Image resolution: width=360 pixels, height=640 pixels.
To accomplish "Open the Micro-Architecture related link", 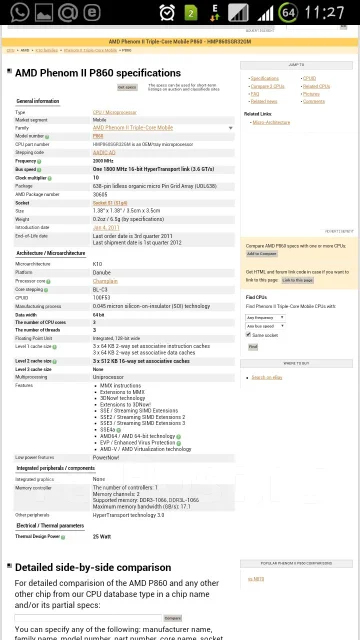I will point(271,122).
